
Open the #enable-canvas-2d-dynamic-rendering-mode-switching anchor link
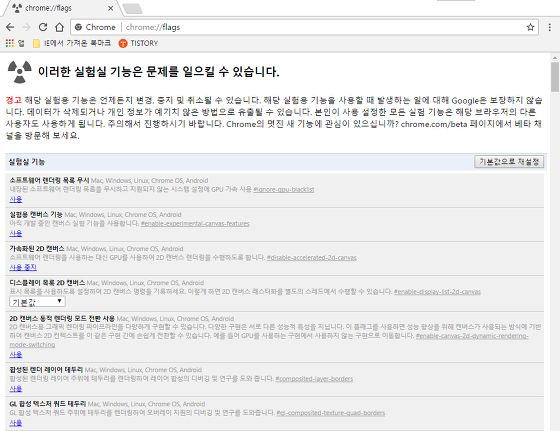472,336
